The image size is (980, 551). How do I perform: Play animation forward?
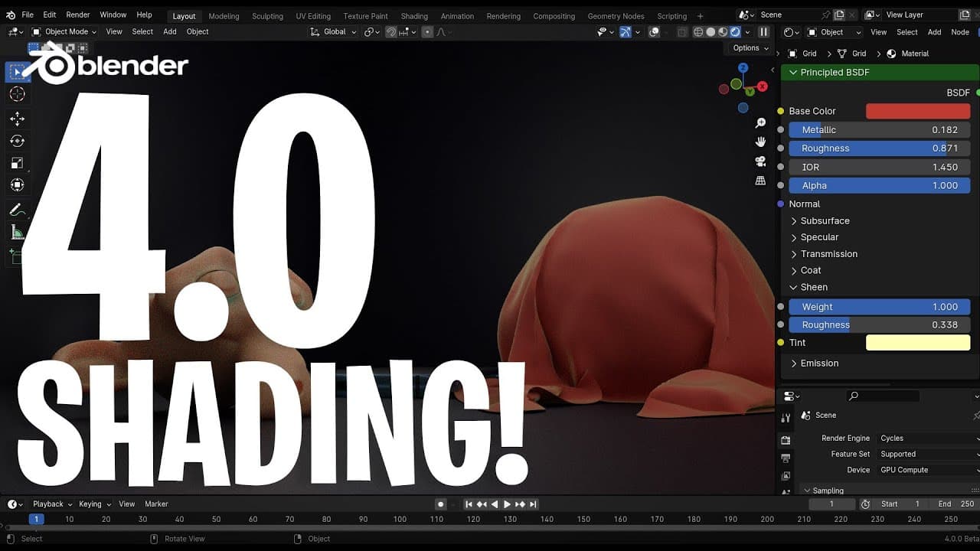point(507,504)
